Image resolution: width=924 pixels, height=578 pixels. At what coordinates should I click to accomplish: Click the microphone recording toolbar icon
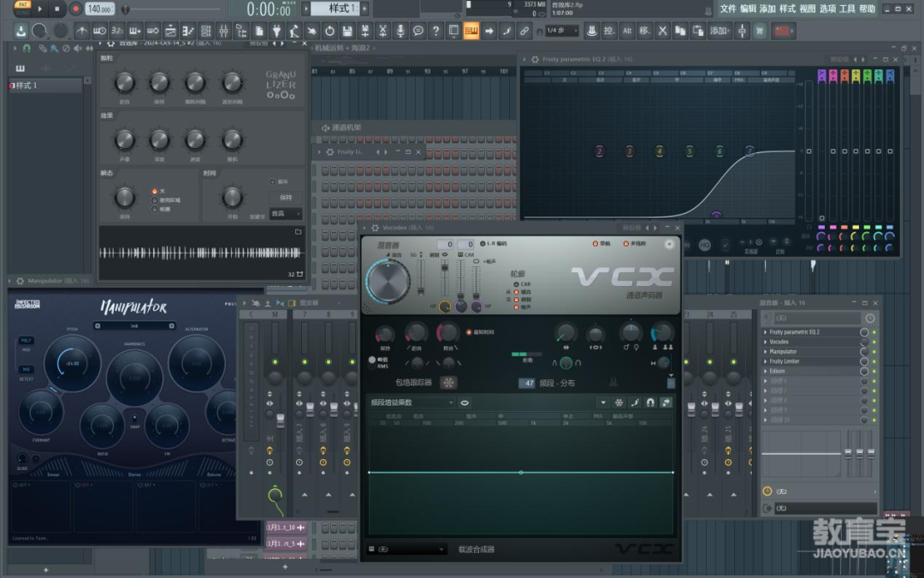point(400,31)
